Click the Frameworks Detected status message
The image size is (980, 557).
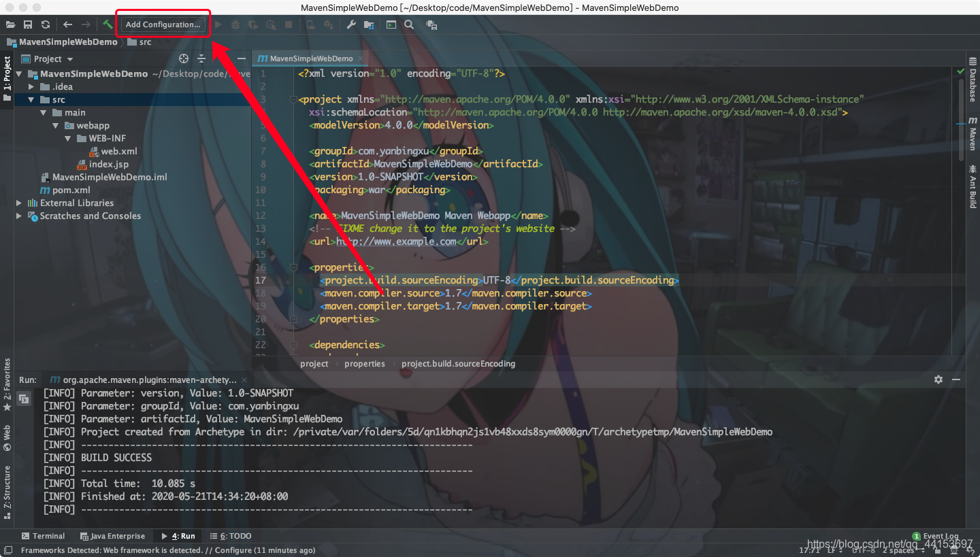tap(168, 550)
